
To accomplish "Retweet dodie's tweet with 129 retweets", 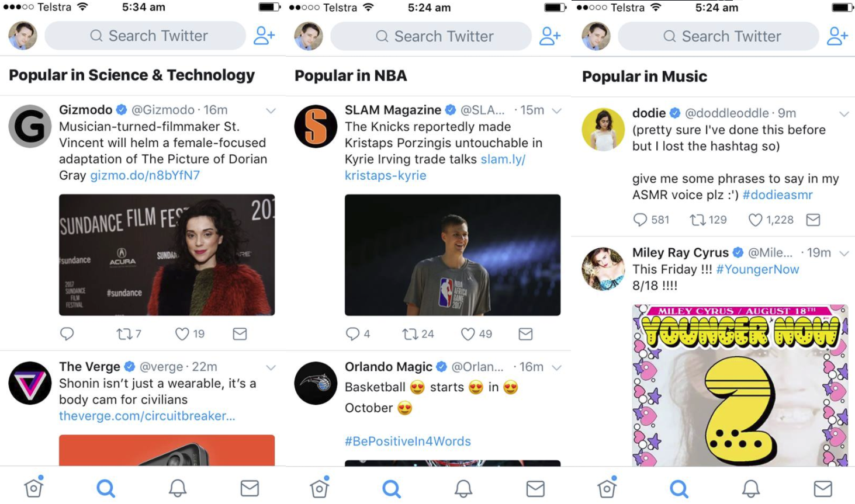I will [x=708, y=220].
